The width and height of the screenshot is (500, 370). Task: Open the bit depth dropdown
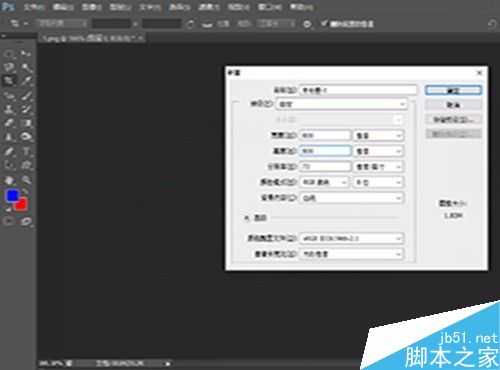point(379,182)
